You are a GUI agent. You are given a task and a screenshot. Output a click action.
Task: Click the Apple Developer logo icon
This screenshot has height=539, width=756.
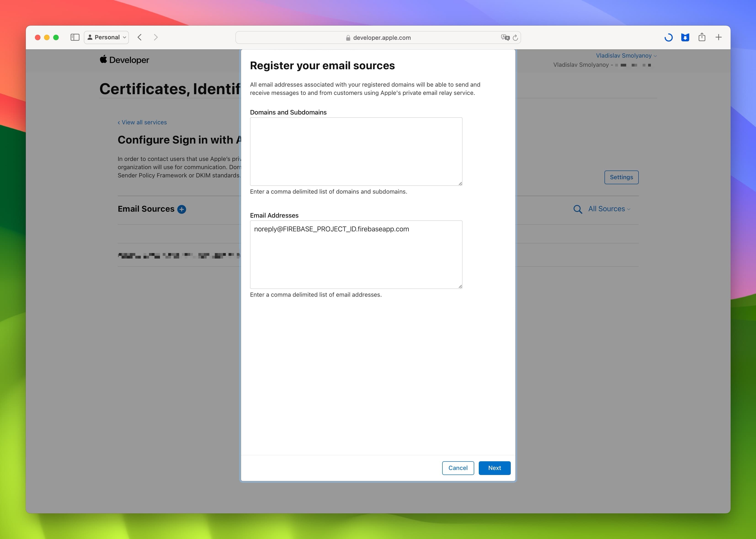[103, 59]
